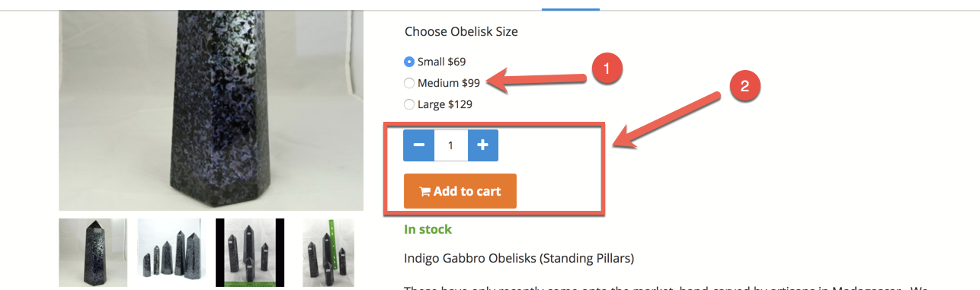The height and width of the screenshot is (290, 980).
Task: Click the quantity input field
Action: click(x=451, y=145)
